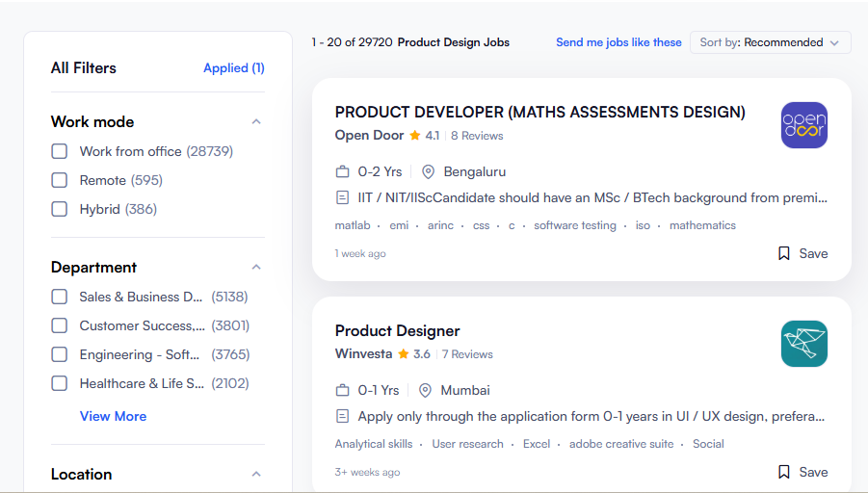Click the User research skill tag

pyautogui.click(x=468, y=444)
